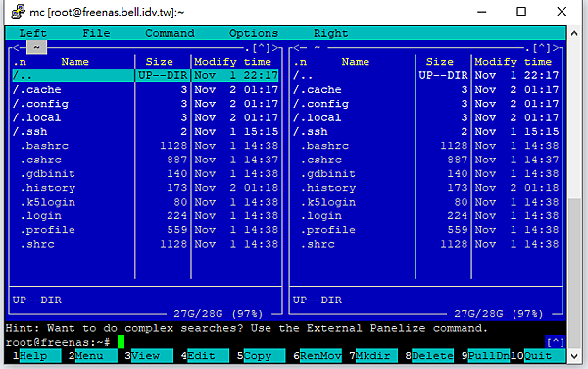The image size is (588, 369).
Task: Select .bashrc file in left panel
Action: 145,146
